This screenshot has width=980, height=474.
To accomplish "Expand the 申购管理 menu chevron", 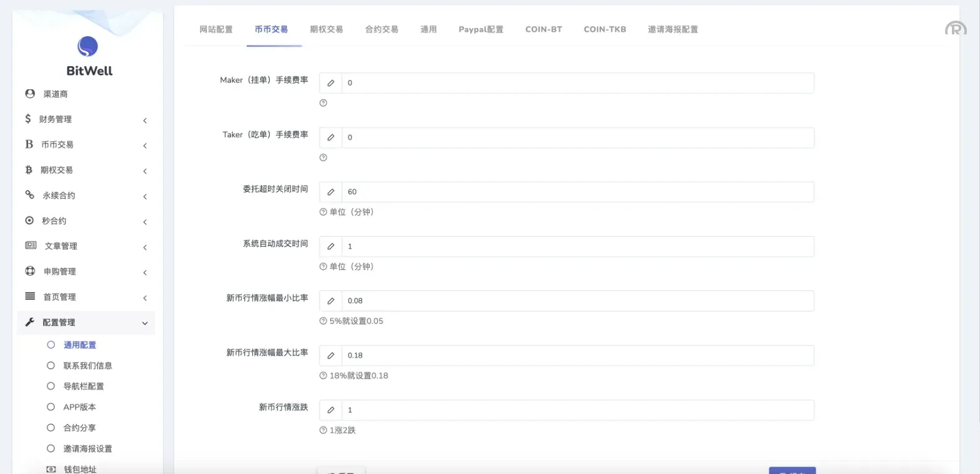I will (x=145, y=272).
